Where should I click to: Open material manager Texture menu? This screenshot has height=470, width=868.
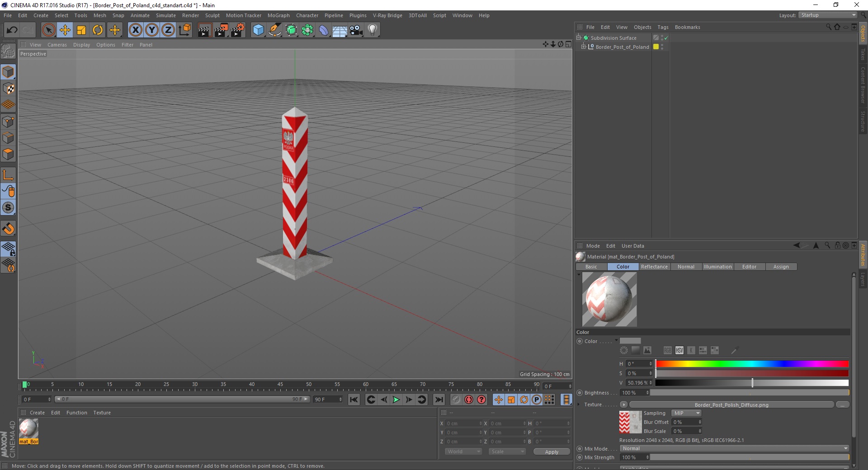(x=102, y=413)
